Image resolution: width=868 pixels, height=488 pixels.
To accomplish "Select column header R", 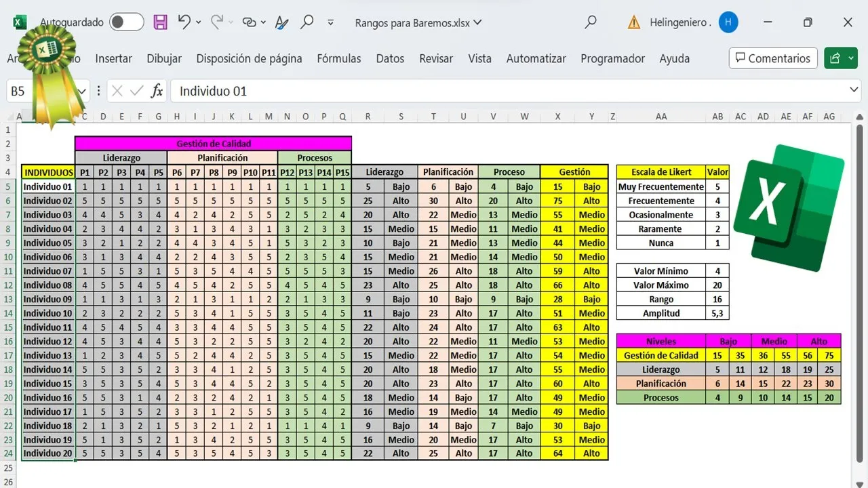I will tap(368, 117).
